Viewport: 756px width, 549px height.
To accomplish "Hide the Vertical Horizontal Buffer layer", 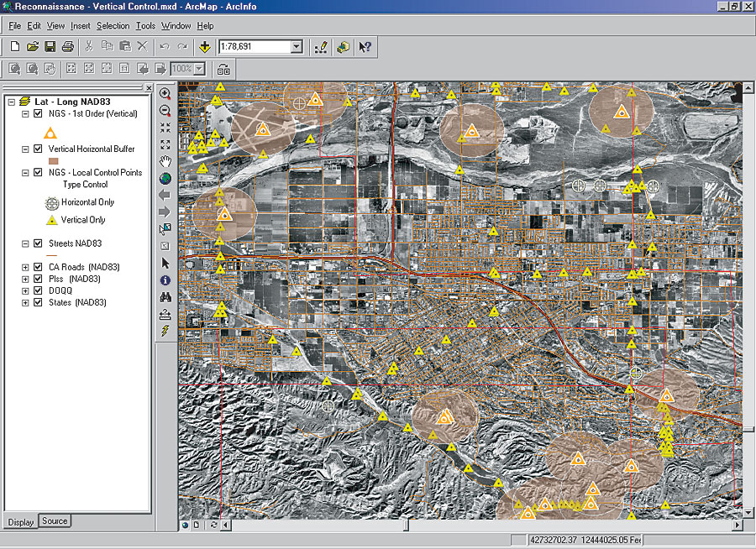I will [38, 149].
